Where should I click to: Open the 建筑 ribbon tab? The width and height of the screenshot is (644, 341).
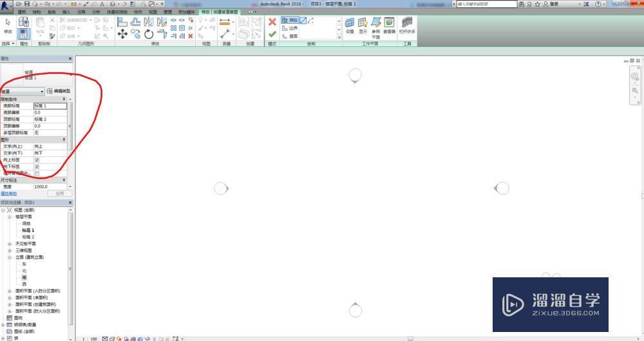[22, 12]
